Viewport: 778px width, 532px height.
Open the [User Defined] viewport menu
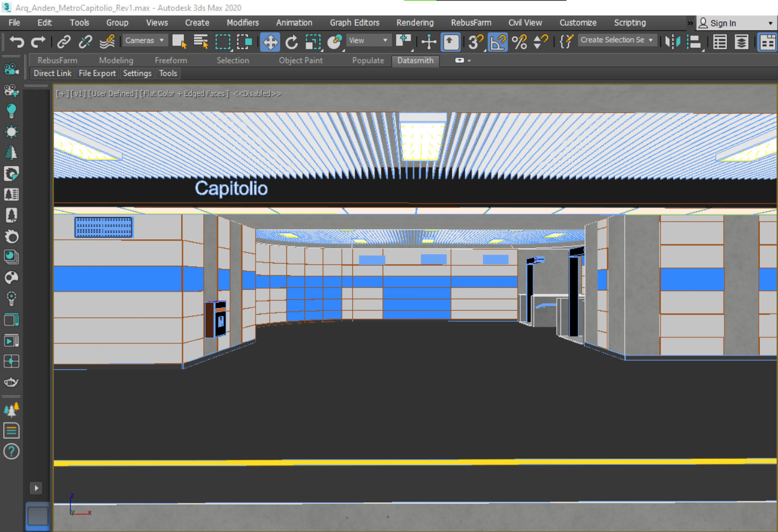pos(113,94)
